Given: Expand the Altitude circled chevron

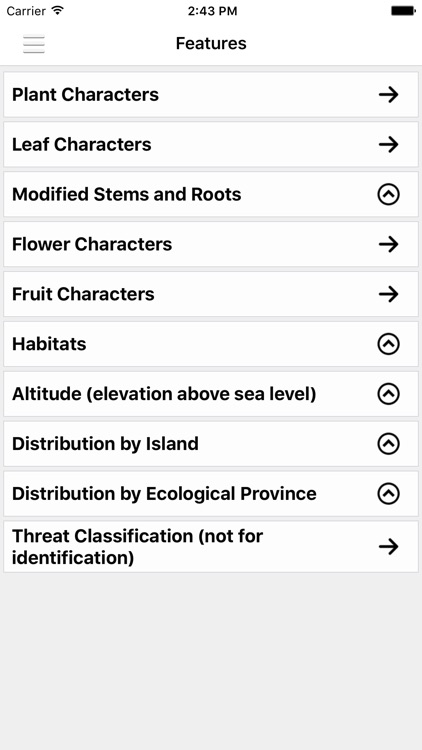Looking at the screenshot, I should point(389,394).
